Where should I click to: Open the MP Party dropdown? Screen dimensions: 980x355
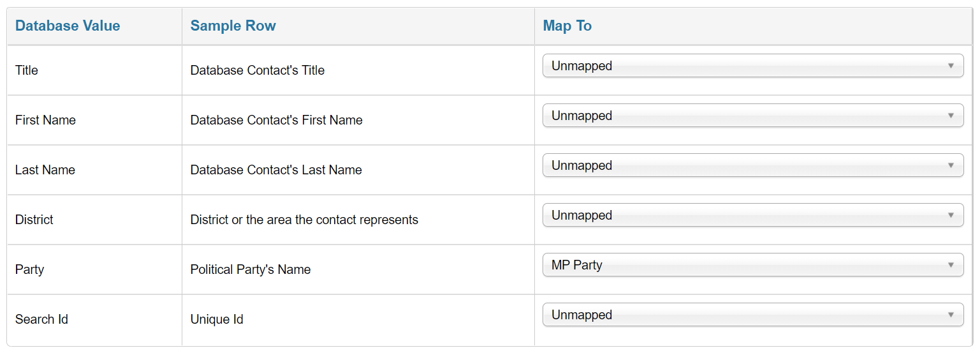[x=752, y=265]
